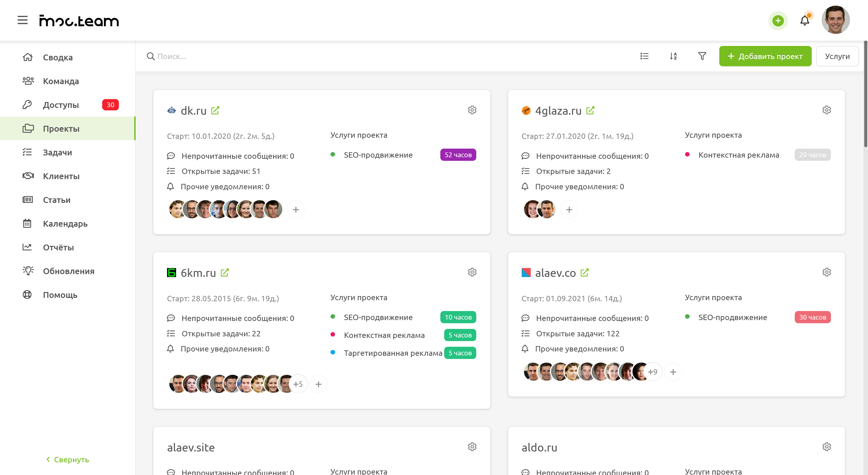868x475 pixels.
Task: Expand the +9 members on alaev.co
Action: pyautogui.click(x=653, y=372)
